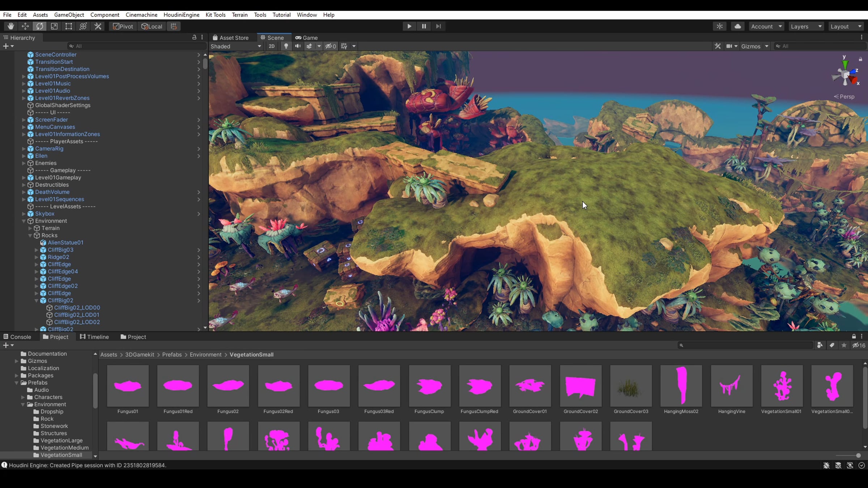Select the AlienStatue01 object
This screenshot has width=868, height=488.
click(x=65, y=243)
